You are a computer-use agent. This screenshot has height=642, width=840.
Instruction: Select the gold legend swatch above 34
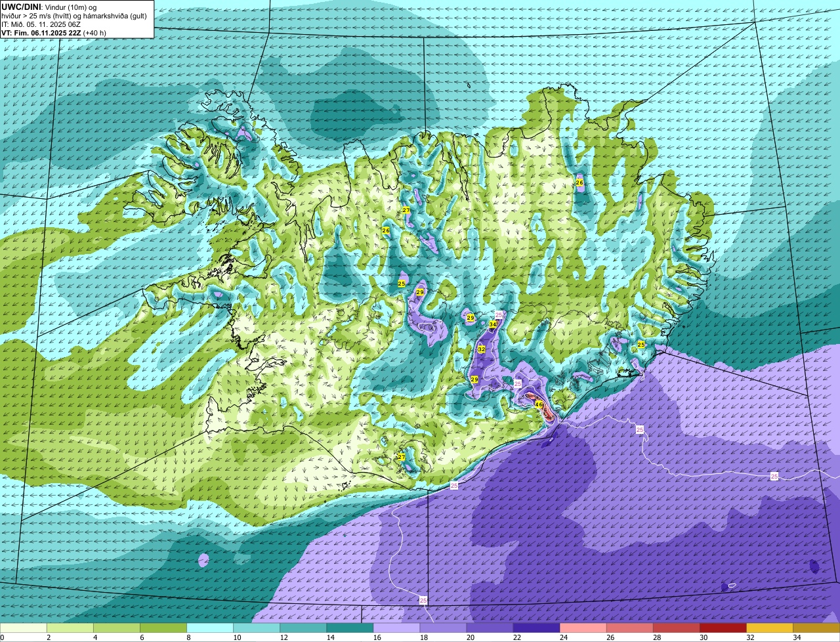point(816,628)
